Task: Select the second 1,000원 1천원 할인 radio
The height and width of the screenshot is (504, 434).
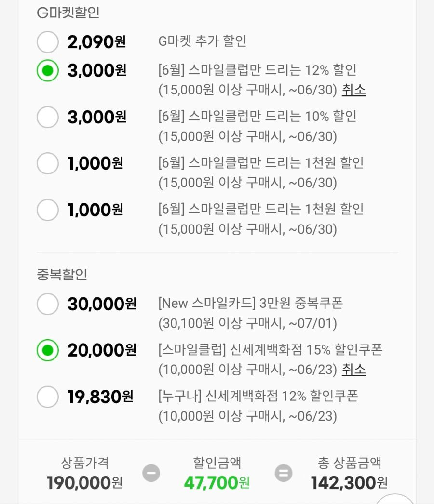Action: [48, 210]
